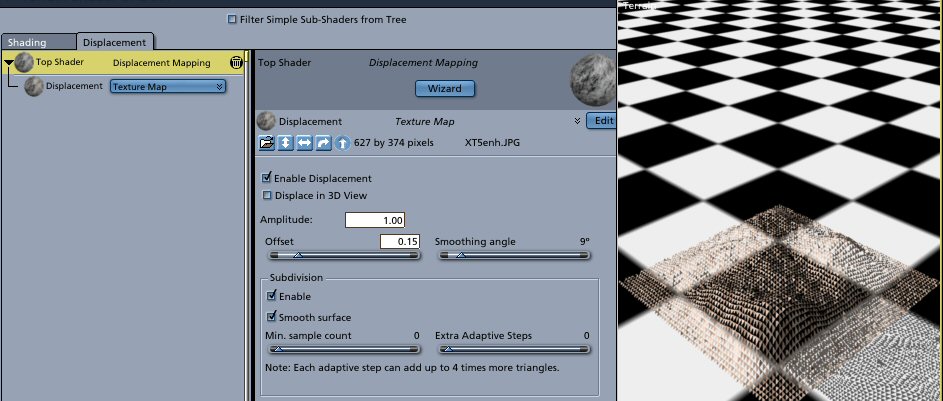Viewport: 943px width, 401px height.
Task: Click the Amplitude value field
Action: [x=375, y=219]
